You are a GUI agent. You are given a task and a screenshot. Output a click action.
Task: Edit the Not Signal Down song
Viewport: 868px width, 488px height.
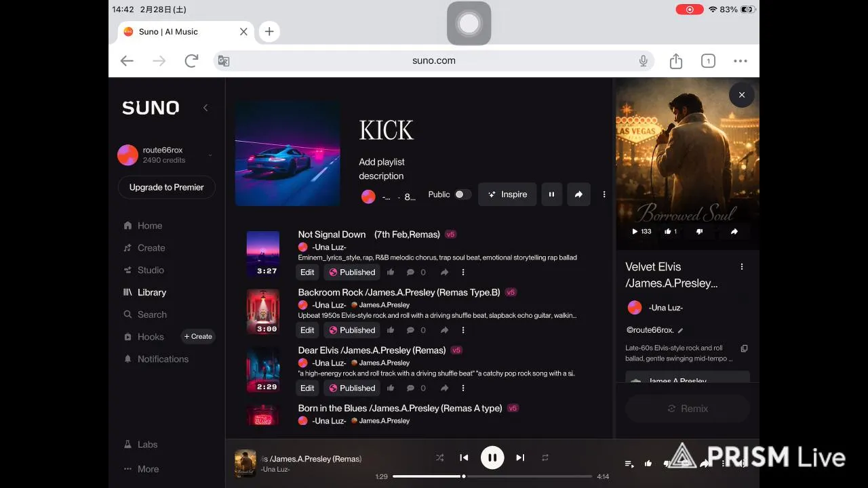coord(307,272)
